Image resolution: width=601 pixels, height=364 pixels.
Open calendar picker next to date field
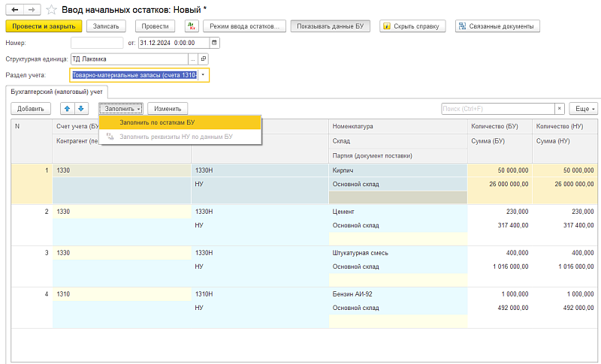(216, 43)
